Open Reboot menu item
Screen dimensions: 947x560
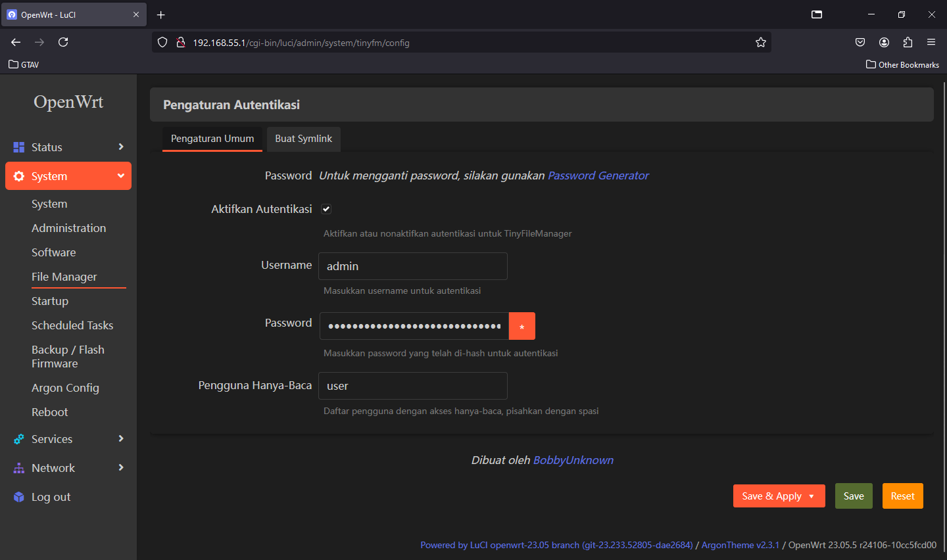point(50,412)
